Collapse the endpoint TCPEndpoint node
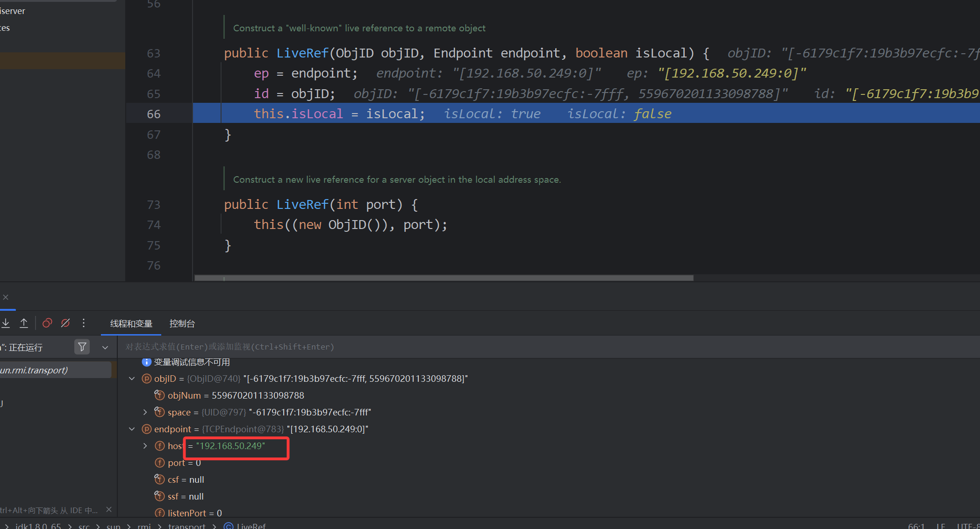Screen dimensions: 980x529 132,429
